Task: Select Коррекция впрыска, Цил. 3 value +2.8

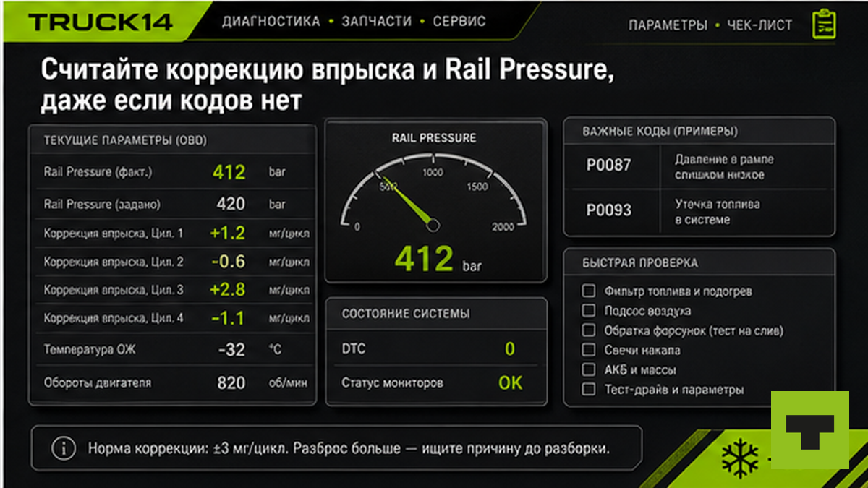Action: (227, 290)
